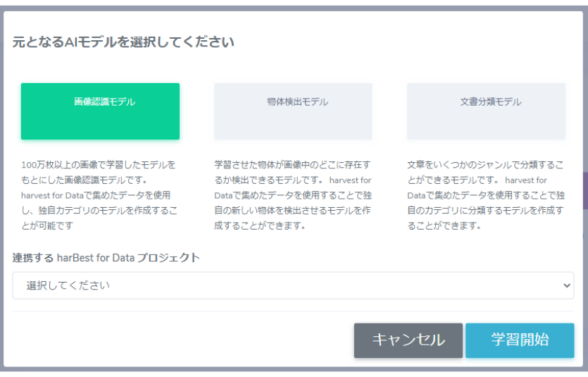Click the dimmed backdrop above the dialog
The height and width of the screenshot is (377, 588).
click(x=282, y=4)
